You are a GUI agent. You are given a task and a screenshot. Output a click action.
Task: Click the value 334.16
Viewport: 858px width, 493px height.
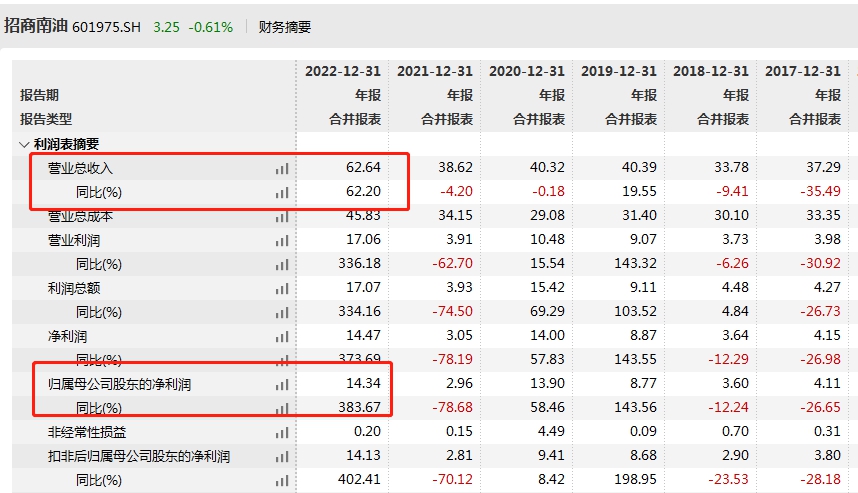360,312
